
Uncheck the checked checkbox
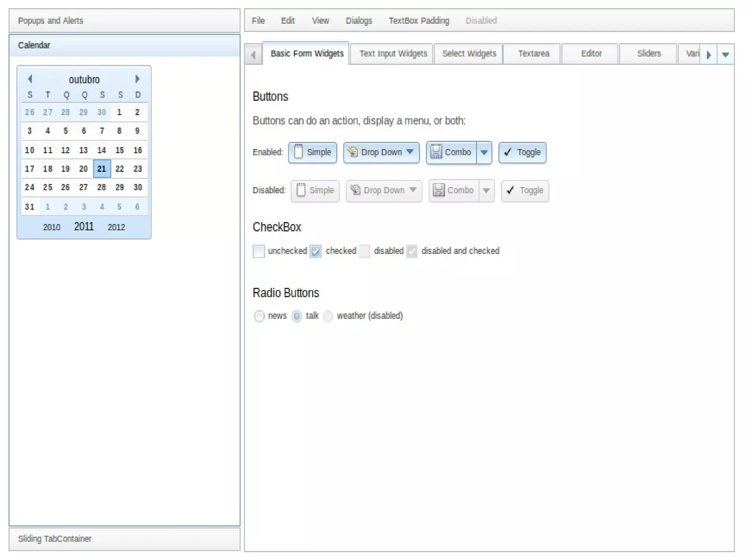click(316, 251)
